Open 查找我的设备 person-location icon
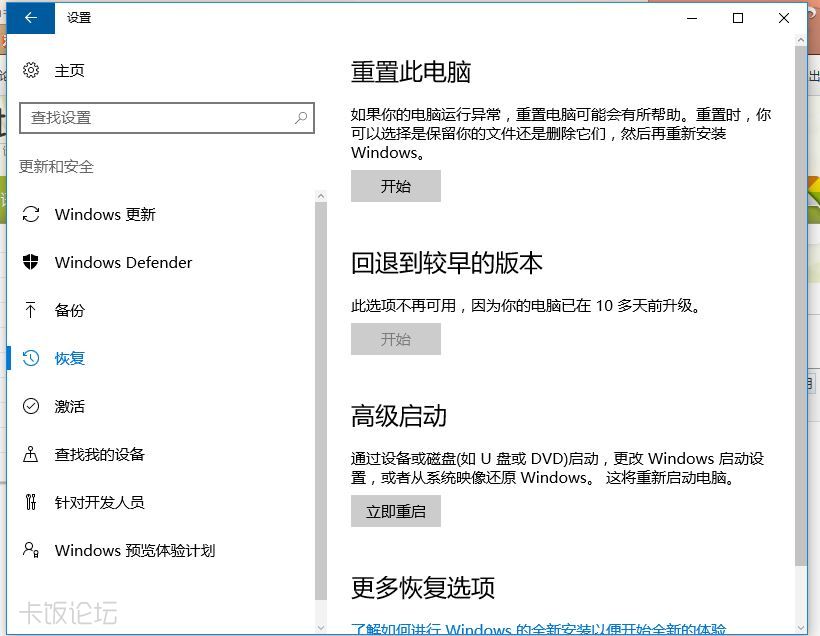Screen dimensions: 820x636 point(30,454)
